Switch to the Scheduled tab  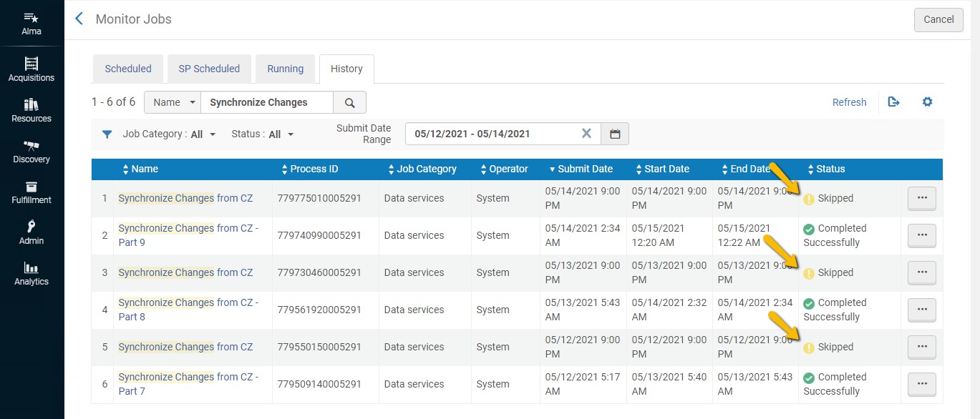[x=128, y=69]
